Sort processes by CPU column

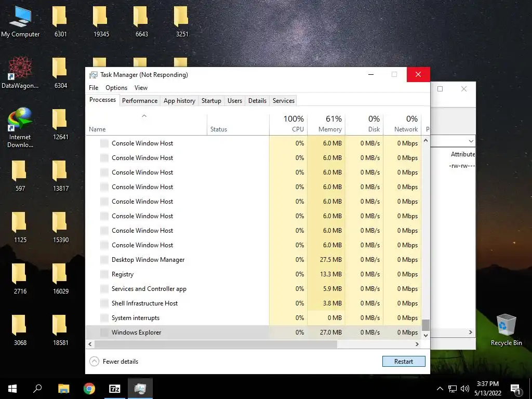[288, 125]
